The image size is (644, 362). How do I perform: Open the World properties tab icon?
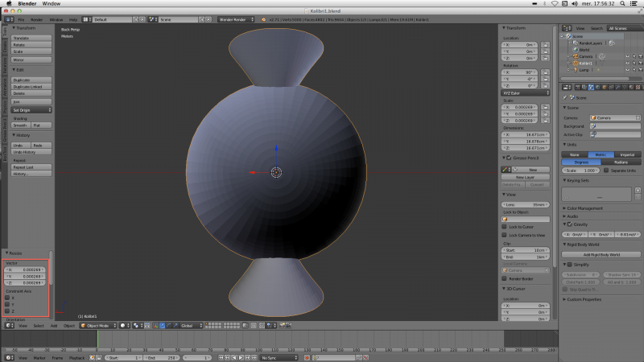point(597,87)
